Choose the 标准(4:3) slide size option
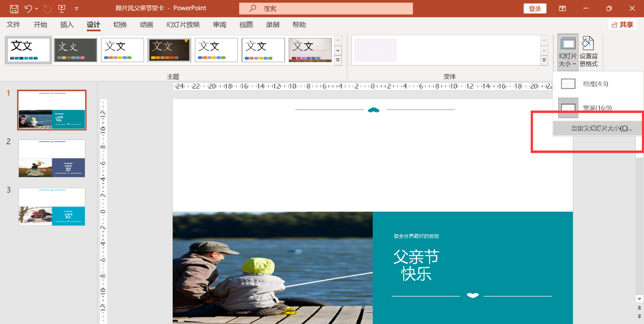This screenshot has height=324, width=644. point(595,84)
